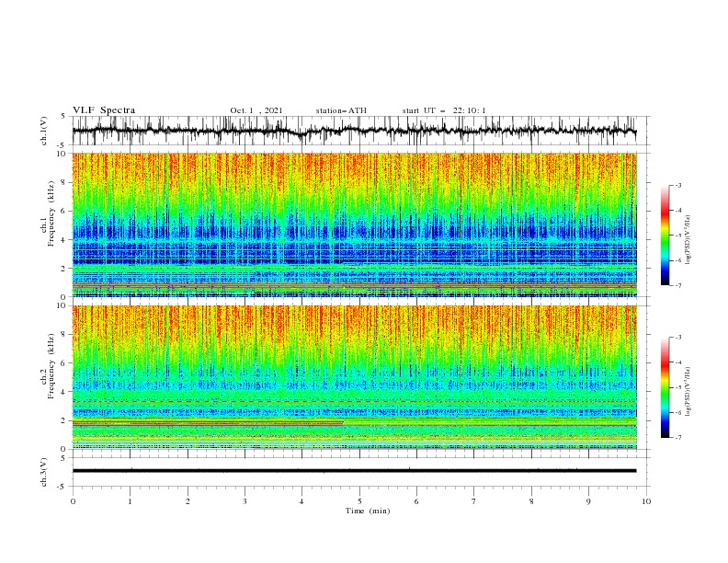This screenshot has height=563, width=728.
Task: Click the ch.1 spectrogram plot area
Action: [354, 224]
